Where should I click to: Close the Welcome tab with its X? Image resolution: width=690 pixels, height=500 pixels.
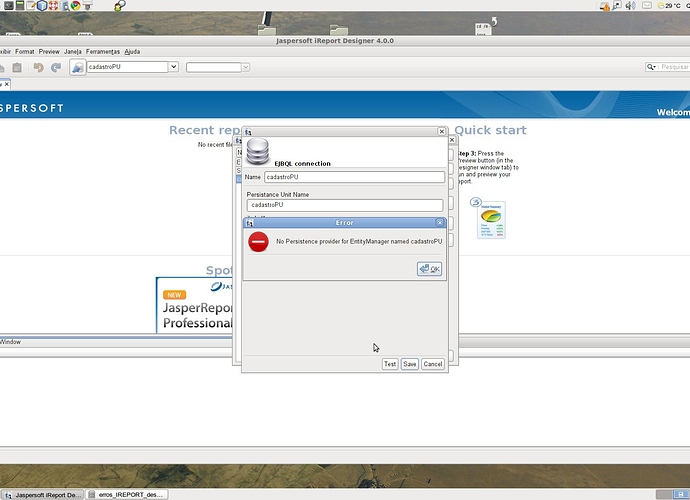click(x=7, y=84)
